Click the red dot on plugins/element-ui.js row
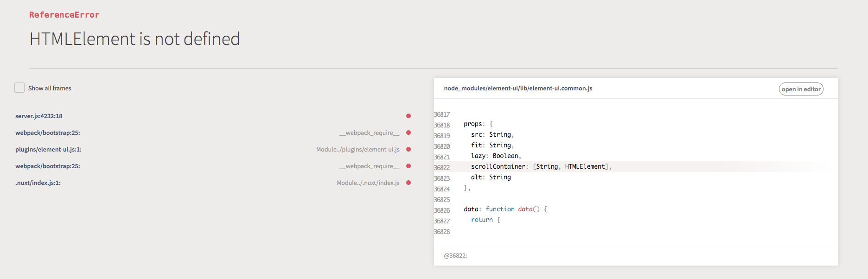This screenshot has height=279, width=868. 408,149
